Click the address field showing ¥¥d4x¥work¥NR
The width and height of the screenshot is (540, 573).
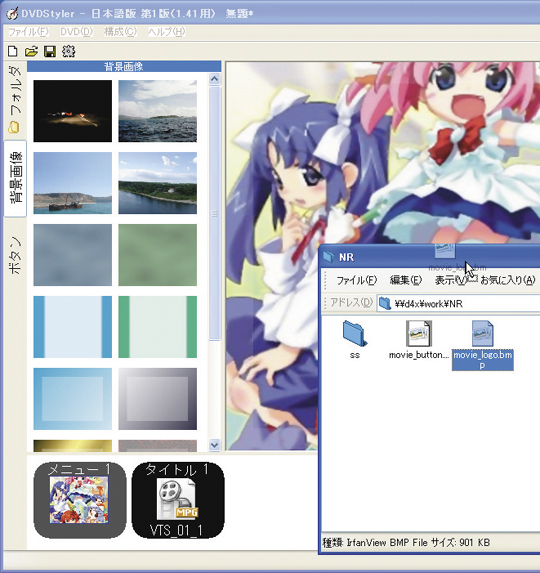(459, 303)
